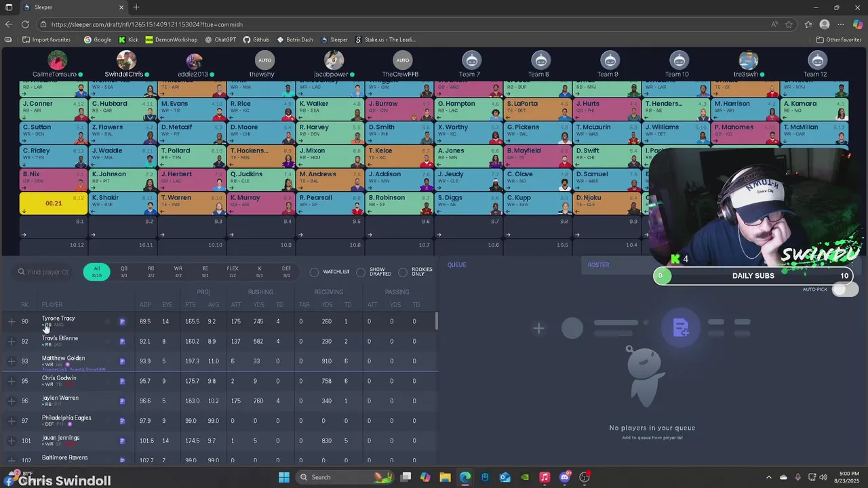Filter players by WR

178,272
